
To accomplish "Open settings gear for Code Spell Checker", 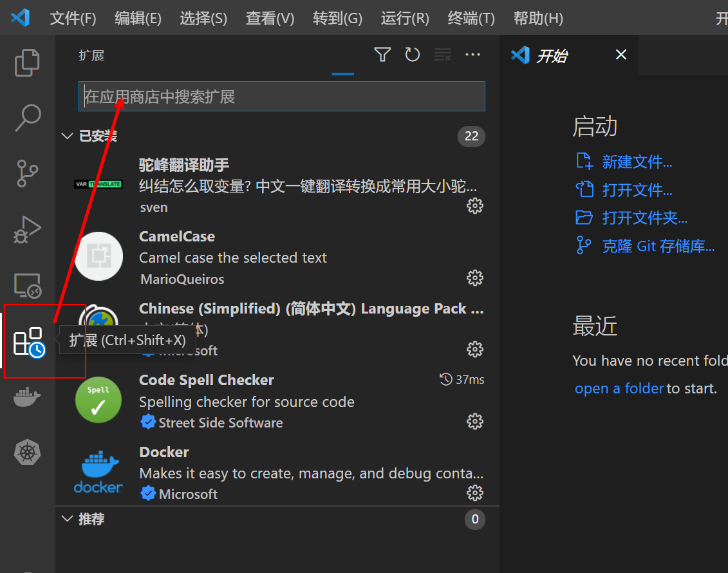I will pyautogui.click(x=474, y=421).
